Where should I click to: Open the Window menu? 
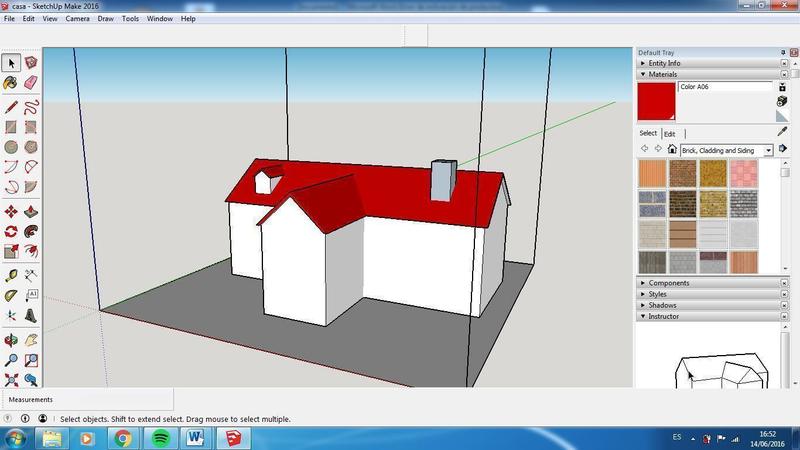[159, 19]
